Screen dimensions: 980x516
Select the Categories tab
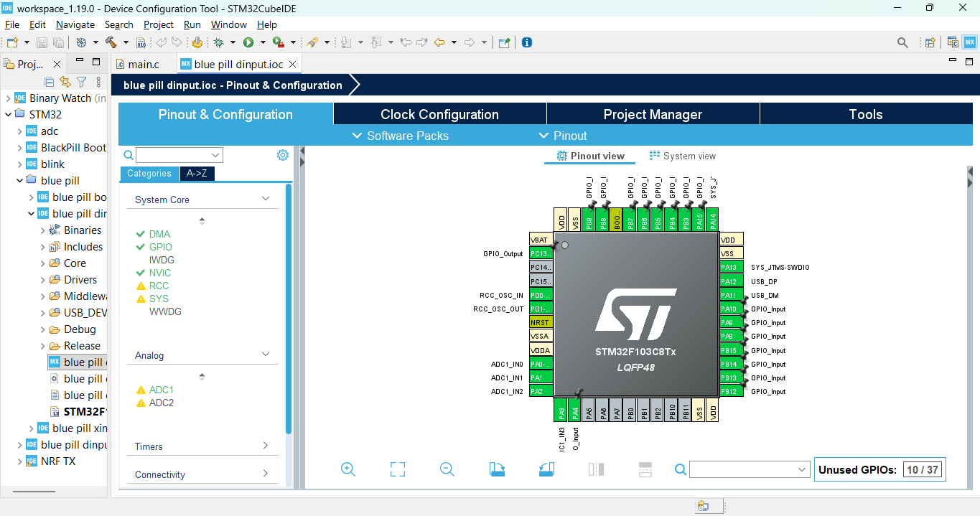click(x=149, y=174)
